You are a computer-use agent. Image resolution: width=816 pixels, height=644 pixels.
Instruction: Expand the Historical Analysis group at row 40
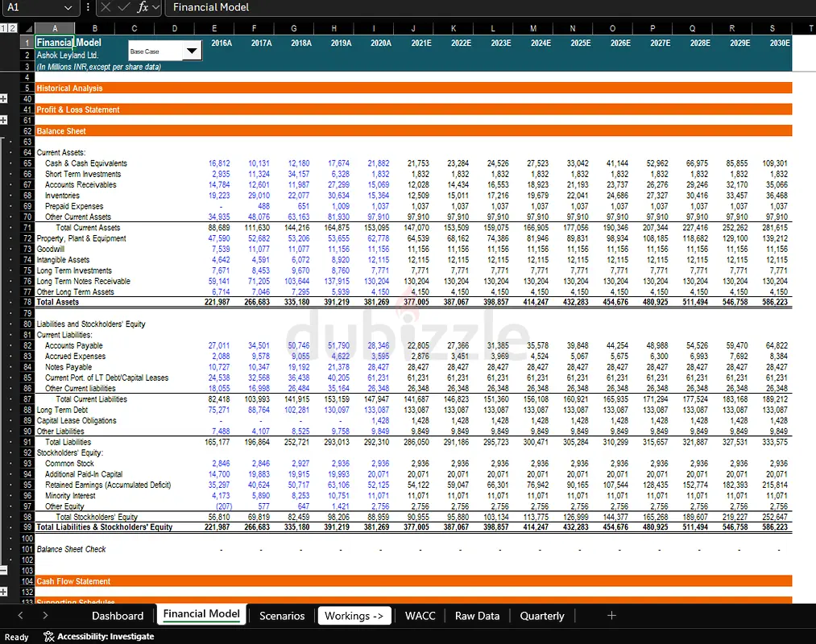tap(4, 98)
